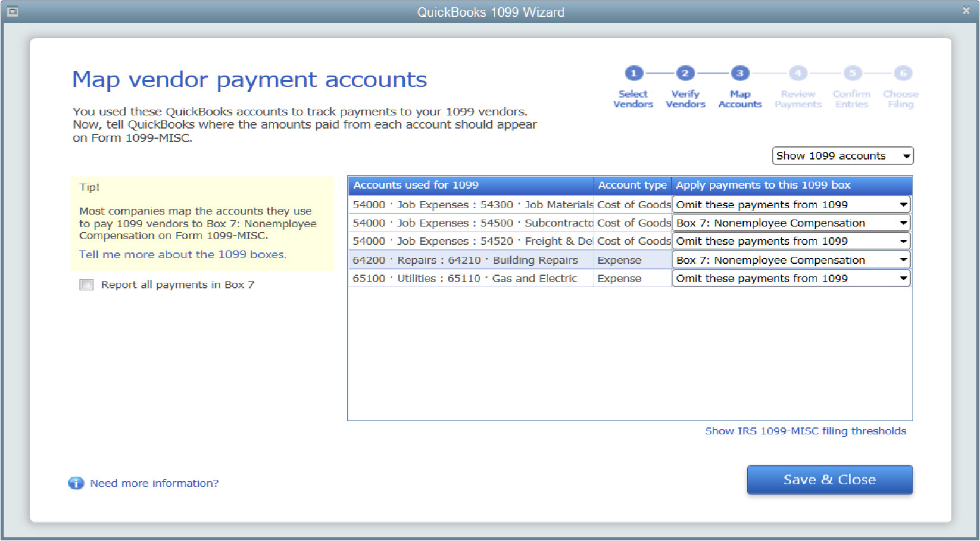Click the Expense type cell for Gas and Electric
The image size is (980, 541).
(x=632, y=278)
